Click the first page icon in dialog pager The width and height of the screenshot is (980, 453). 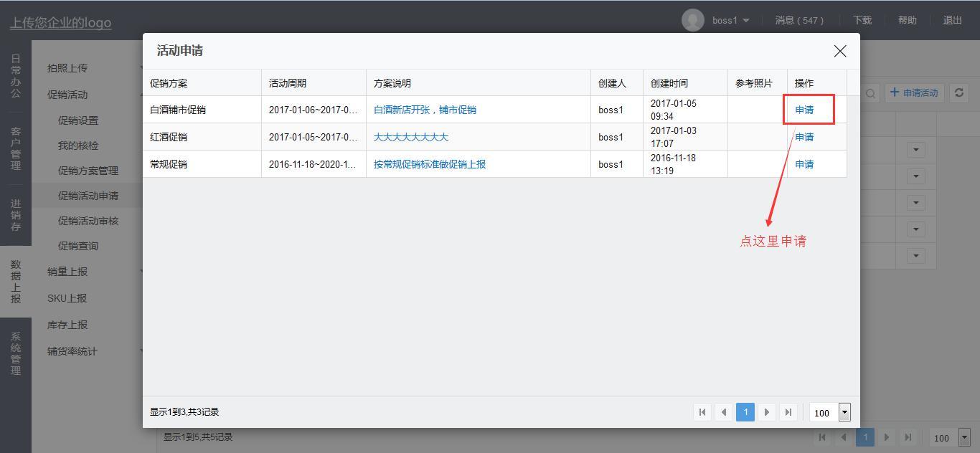[702, 412]
